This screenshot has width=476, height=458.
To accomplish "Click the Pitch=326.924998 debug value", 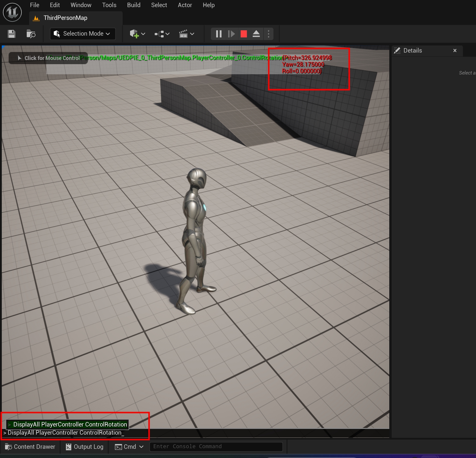I will coord(307,58).
